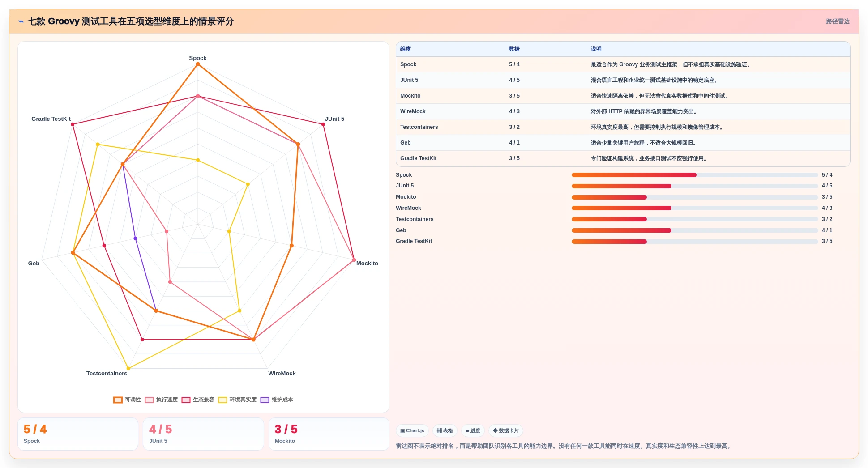Image resolution: width=868 pixels, height=468 pixels.
Task: Select the WireMock table row name
Action: 413,111
